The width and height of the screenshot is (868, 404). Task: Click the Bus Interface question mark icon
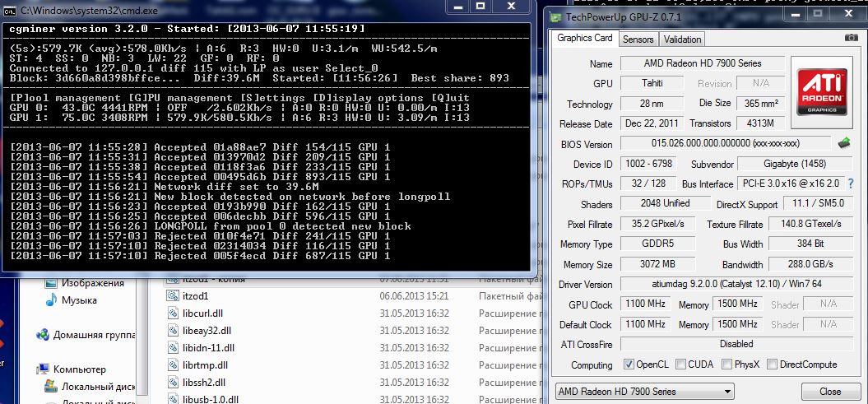(x=851, y=183)
